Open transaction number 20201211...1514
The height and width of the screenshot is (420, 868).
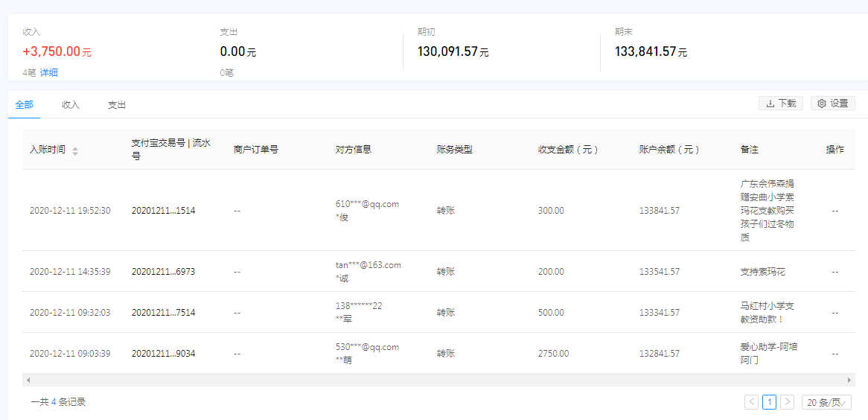[163, 211]
